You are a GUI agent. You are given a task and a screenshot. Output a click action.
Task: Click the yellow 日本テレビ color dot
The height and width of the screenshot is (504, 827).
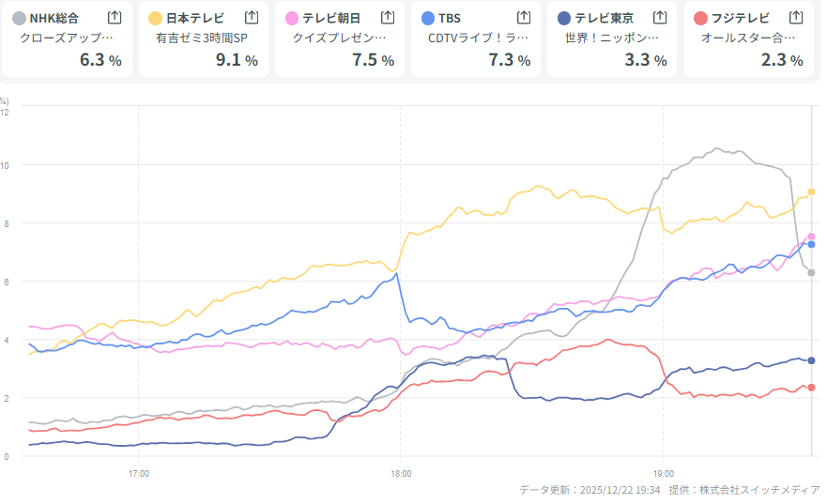point(156,18)
